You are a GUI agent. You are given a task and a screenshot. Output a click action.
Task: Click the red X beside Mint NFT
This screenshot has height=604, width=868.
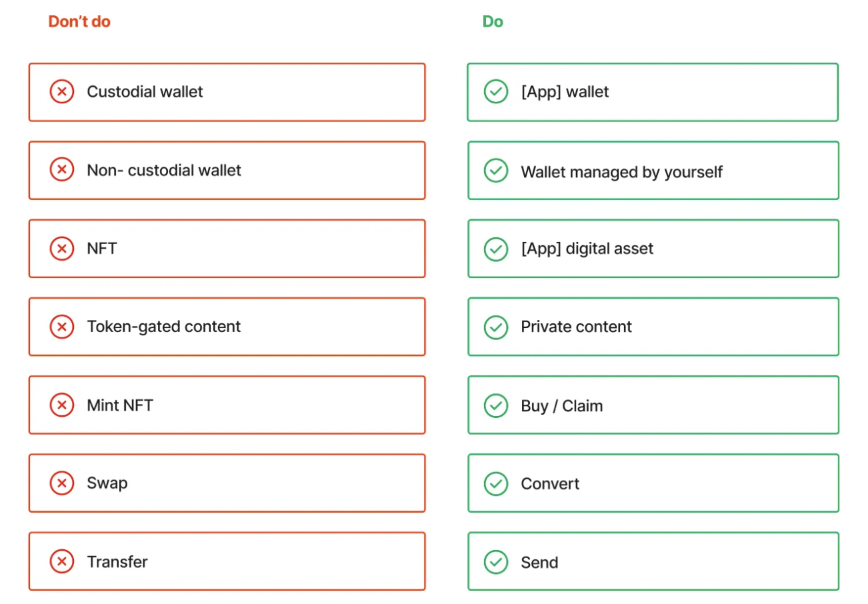tap(62, 405)
